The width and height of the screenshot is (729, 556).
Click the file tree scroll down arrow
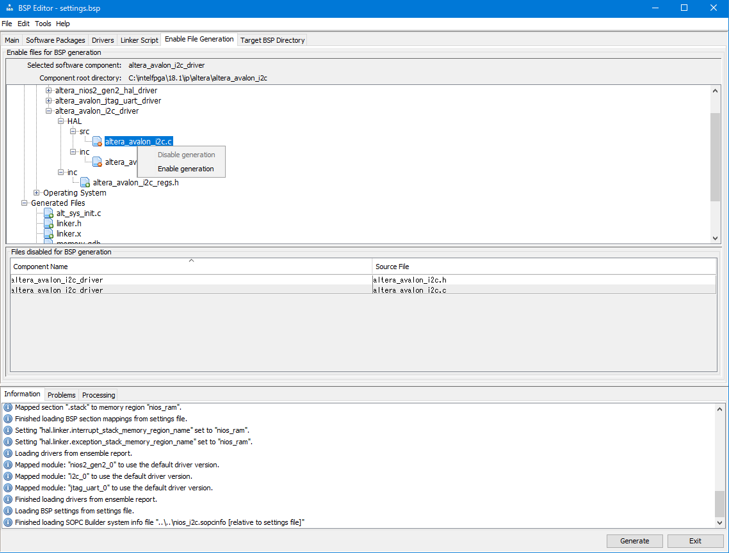(715, 238)
